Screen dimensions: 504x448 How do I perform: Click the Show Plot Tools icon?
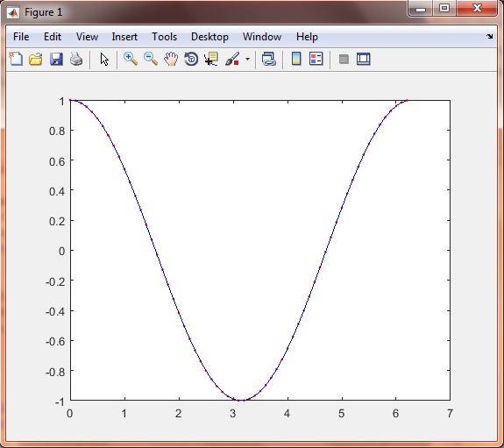point(364,59)
